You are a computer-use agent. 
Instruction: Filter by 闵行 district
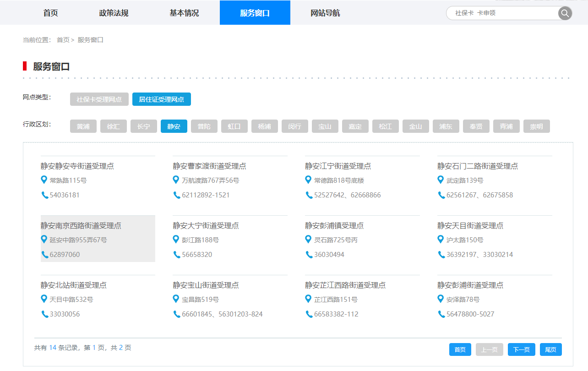(x=295, y=126)
